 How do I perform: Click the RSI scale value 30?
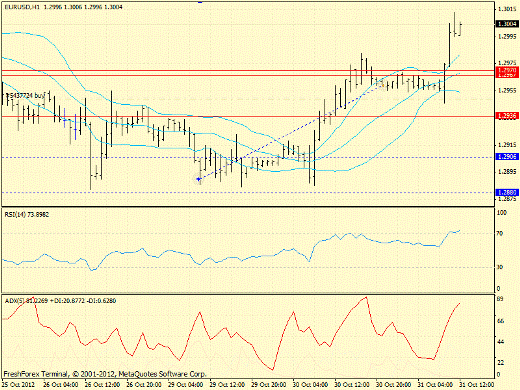point(500,267)
